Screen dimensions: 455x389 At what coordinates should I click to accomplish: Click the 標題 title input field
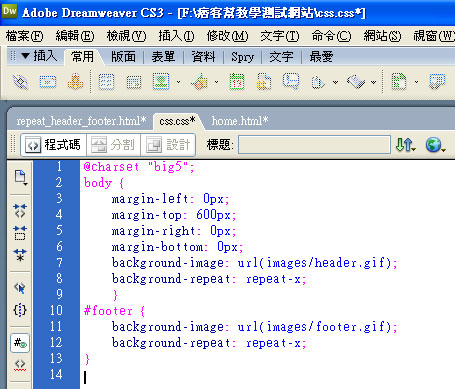pyautogui.click(x=314, y=145)
